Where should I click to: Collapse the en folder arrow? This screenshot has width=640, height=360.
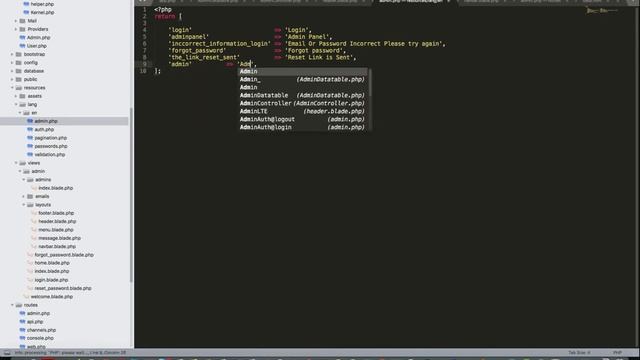(x=20, y=113)
